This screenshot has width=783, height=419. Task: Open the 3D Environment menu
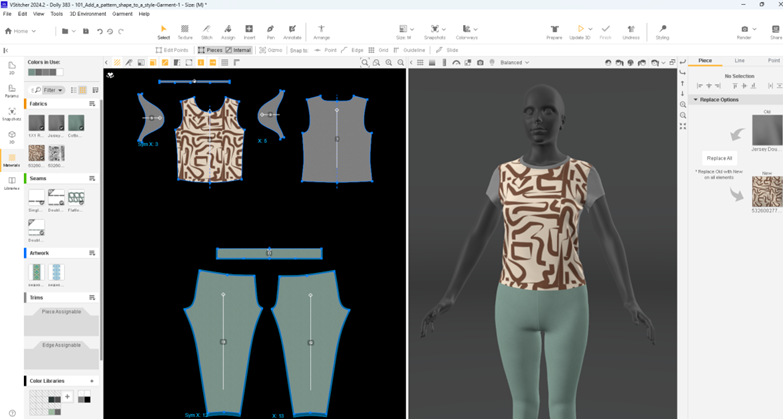[x=88, y=14]
